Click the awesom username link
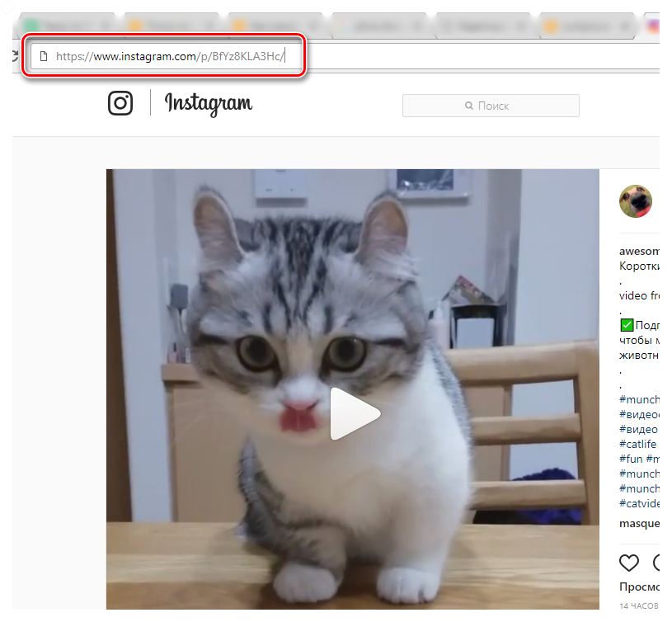 639,252
